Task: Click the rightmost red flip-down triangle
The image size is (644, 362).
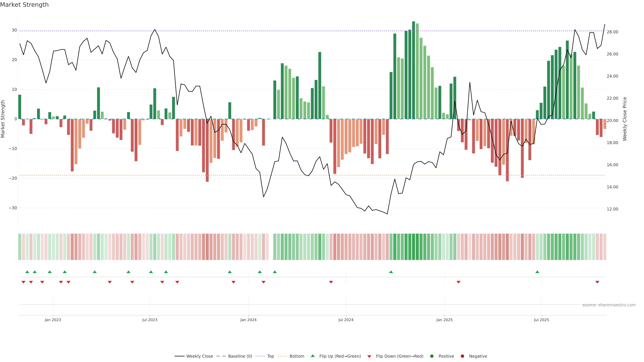Action: pyautogui.click(x=597, y=282)
